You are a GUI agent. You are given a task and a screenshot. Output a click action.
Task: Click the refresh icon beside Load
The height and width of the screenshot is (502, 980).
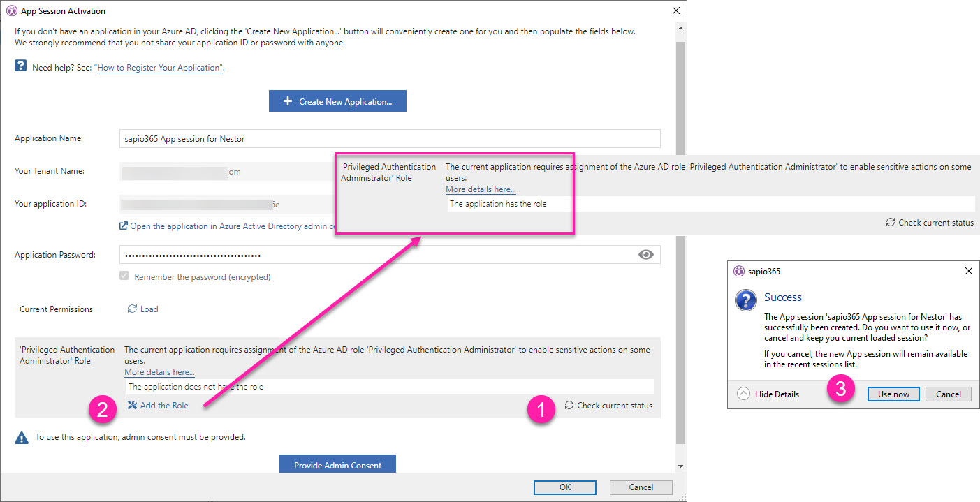[x=132, y=309]
